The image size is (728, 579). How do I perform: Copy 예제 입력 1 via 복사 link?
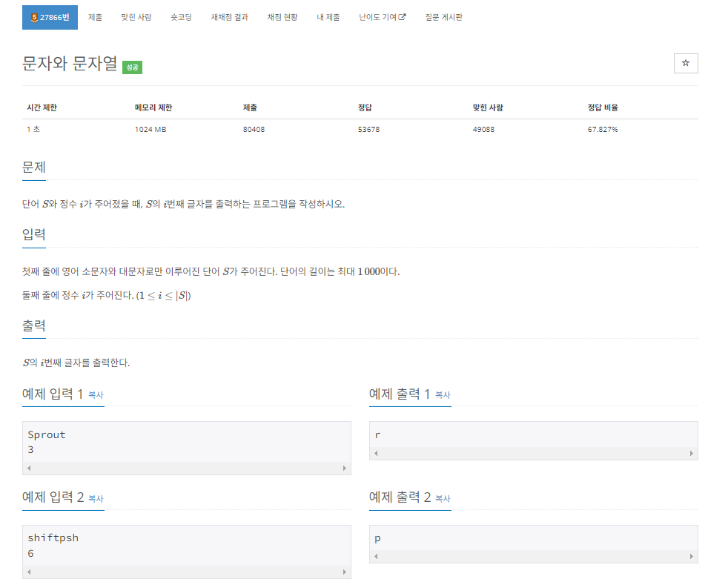coord(96,394)
